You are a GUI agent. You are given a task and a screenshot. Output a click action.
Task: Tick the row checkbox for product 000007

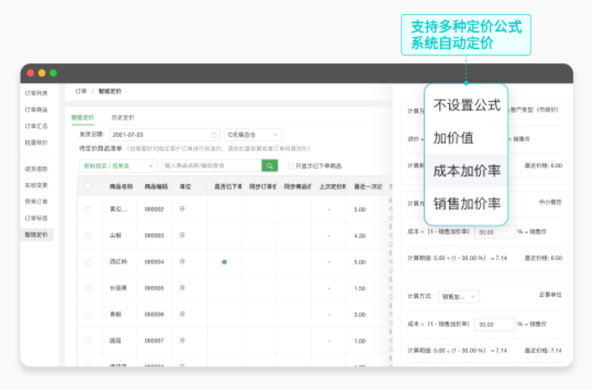tap(88, 341)
